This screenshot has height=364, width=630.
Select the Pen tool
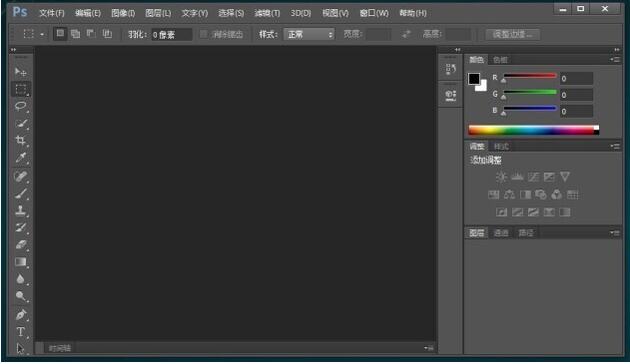click(21, 315)
